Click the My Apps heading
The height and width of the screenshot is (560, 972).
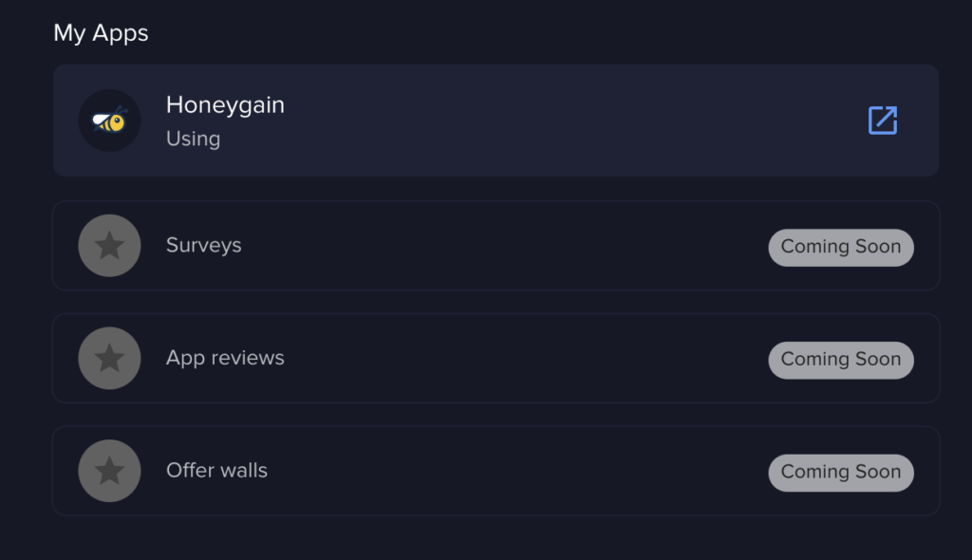click(101, 33)
